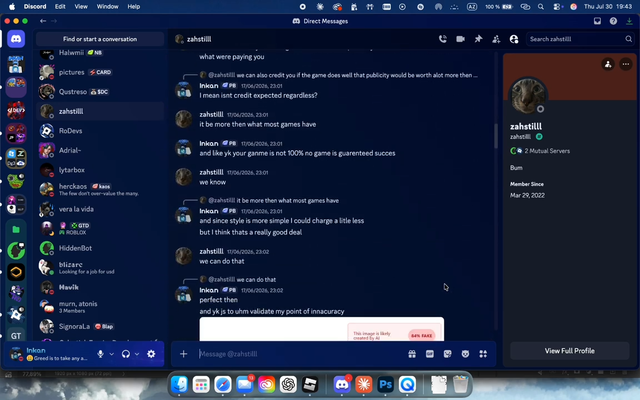Click the add friend icon on profile banner
640x400 pixels.
click(x=608, y=64)
